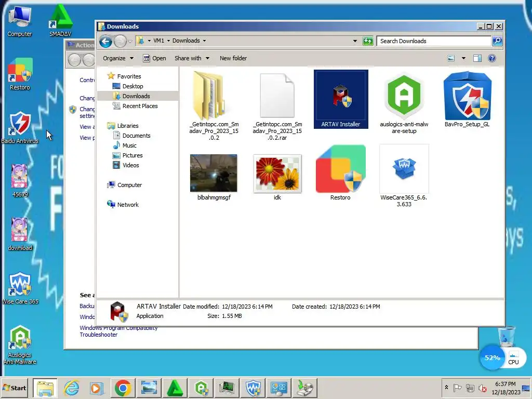Select the BavPro_Setup_GL installer
Viewport: 532px width, 399px height.
click(x=467, y=99)
